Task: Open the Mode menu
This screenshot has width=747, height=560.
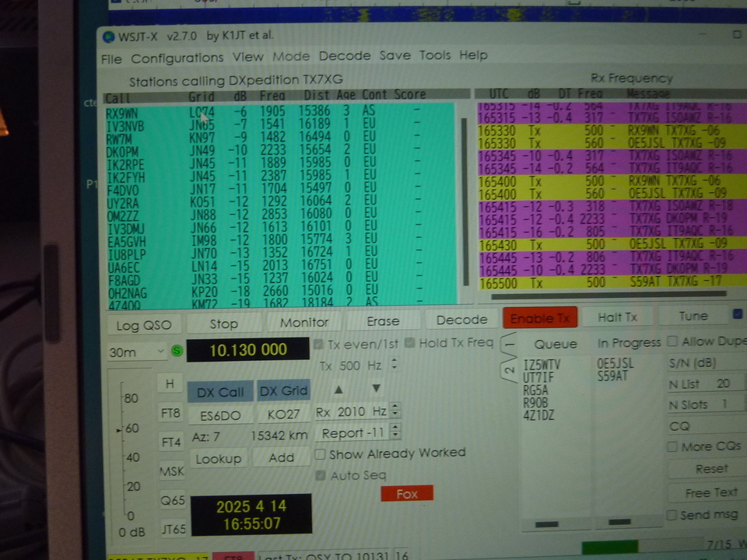Action: click(x=291, y=57)
